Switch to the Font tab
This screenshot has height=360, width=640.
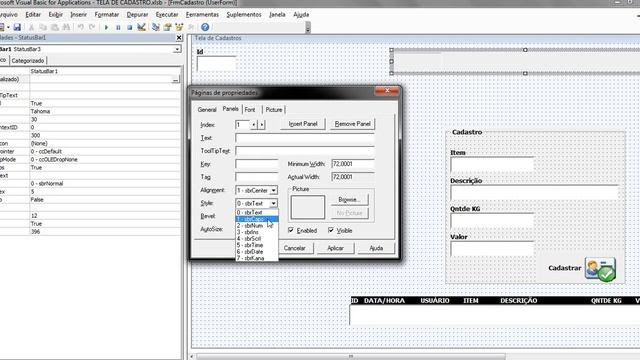pyautogui.click(x=250, y=110)
